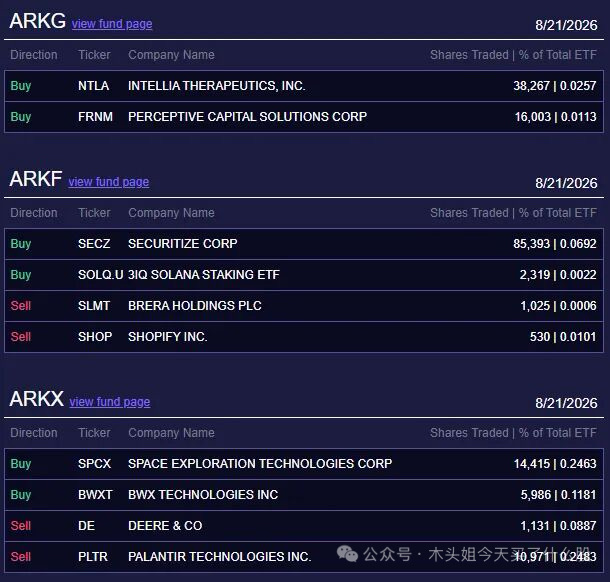Select 3IQ SOLANA STAKING ETF company name
This screenshot has width=610, height=582.
click(204, 275)
